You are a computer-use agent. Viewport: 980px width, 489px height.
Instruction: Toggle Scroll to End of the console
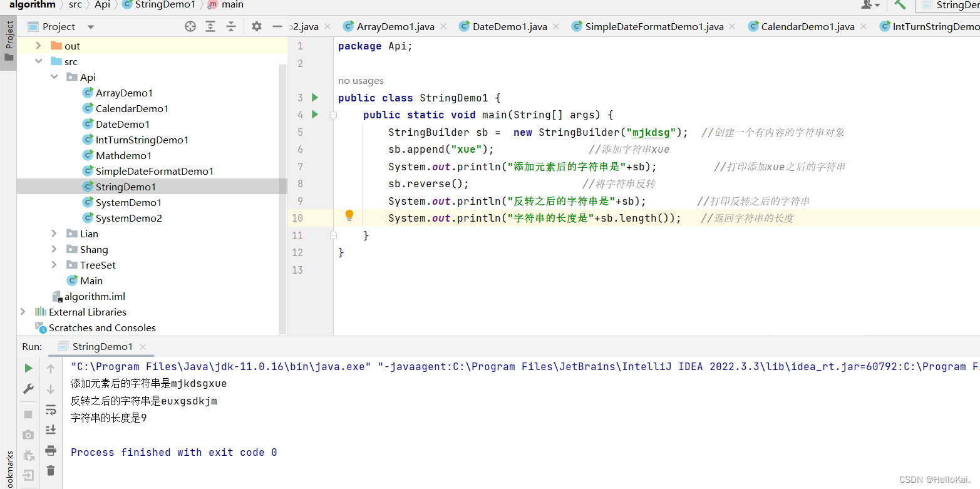51,430
